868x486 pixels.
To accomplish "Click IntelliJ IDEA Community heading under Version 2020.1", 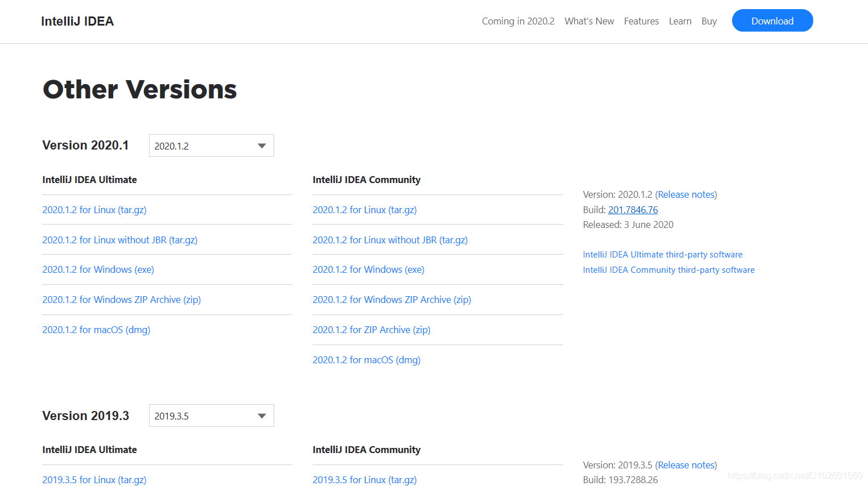I will click(x=367, y=180).
